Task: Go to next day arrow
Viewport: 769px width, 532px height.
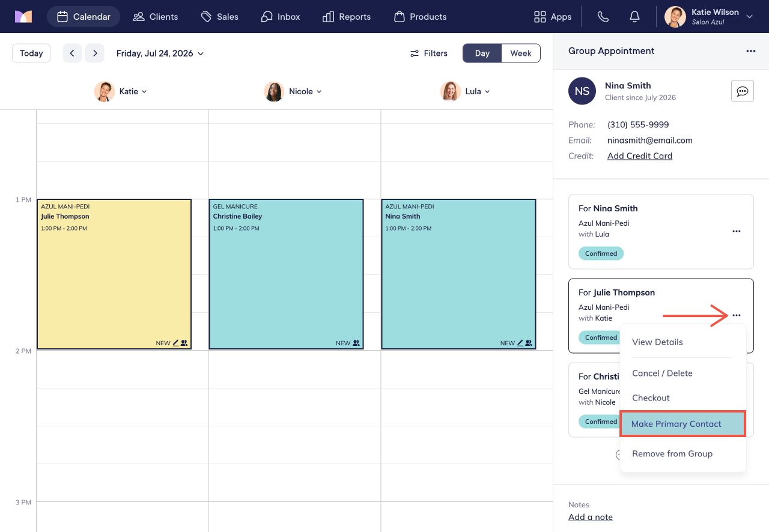Action: (94, 53)
